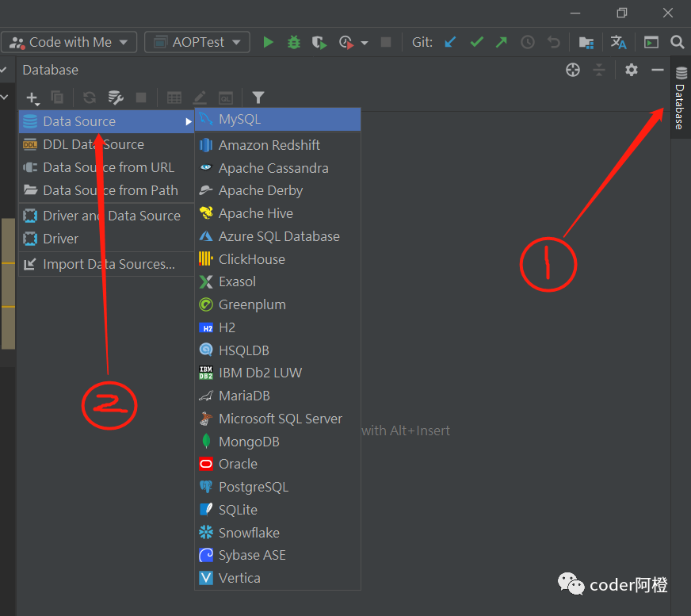Image resolution: width=691 pixels, height=616 pixels.
Task: Open the Code with Me dropdown
Action: pos(69,42)
